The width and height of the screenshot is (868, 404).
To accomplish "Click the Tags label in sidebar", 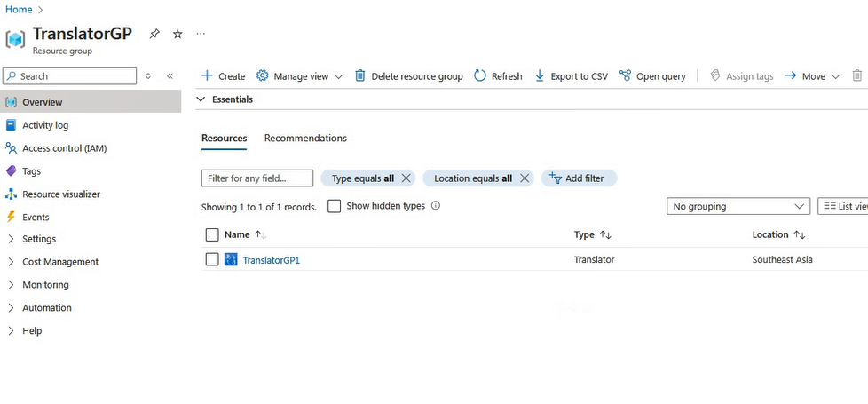I will [x=32, y=171].
